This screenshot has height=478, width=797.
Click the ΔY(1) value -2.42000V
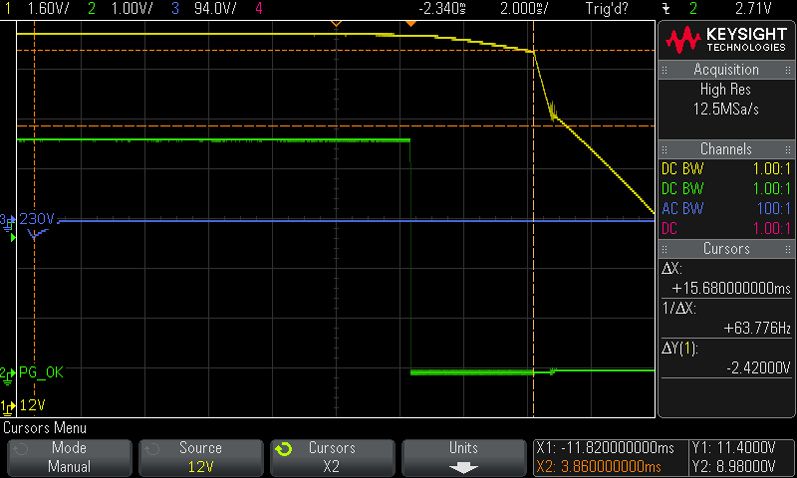click(x=758, y=368)
